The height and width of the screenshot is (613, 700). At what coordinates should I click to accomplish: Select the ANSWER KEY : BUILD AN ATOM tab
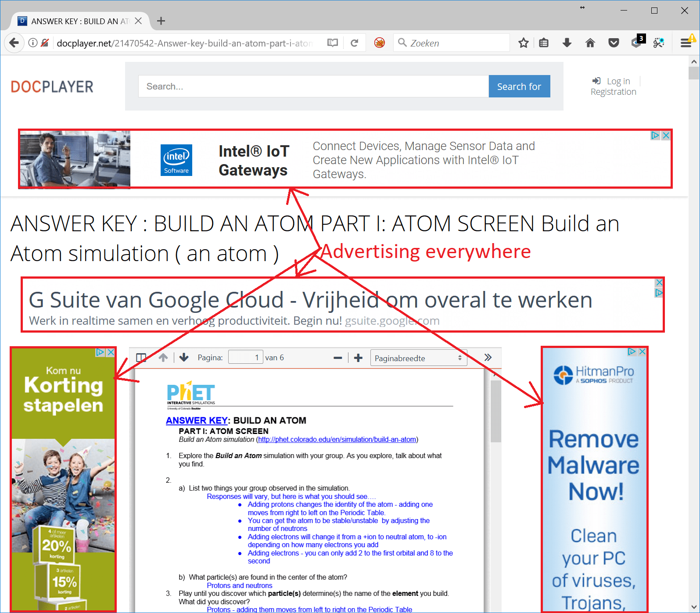80,21
